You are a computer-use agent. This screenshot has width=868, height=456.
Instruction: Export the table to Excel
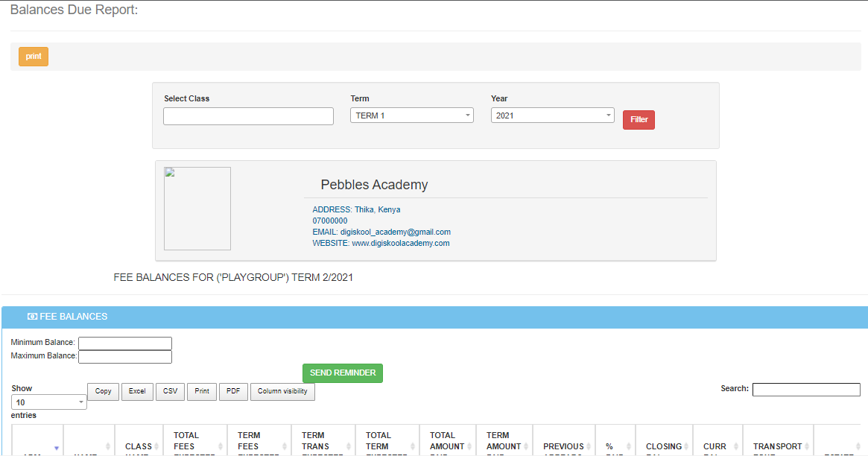(137, 391)
